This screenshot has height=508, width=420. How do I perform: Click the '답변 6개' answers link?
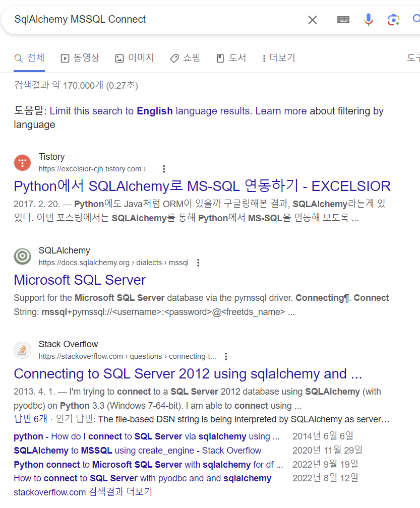30,419
